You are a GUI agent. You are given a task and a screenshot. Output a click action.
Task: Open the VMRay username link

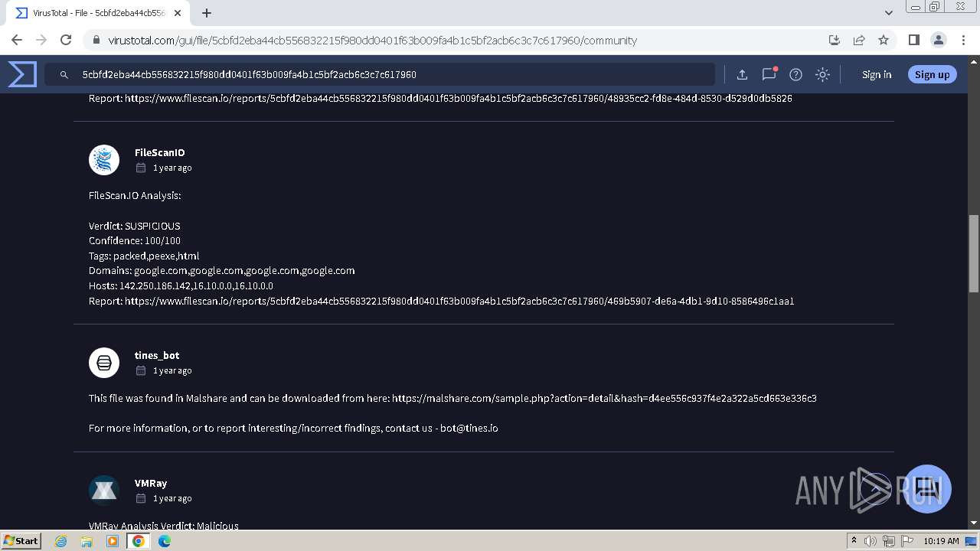[151, 483]
